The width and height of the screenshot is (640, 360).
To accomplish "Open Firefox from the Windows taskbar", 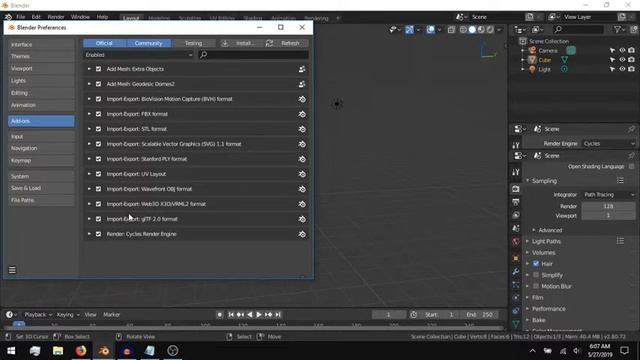I will pyautogui.click(x=81, y=351).
